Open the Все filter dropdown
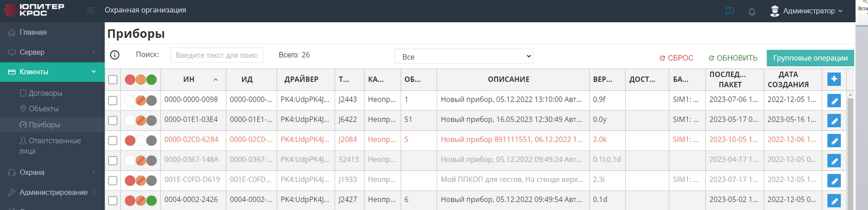Screen dimensions: 868x210 point(463,56)
